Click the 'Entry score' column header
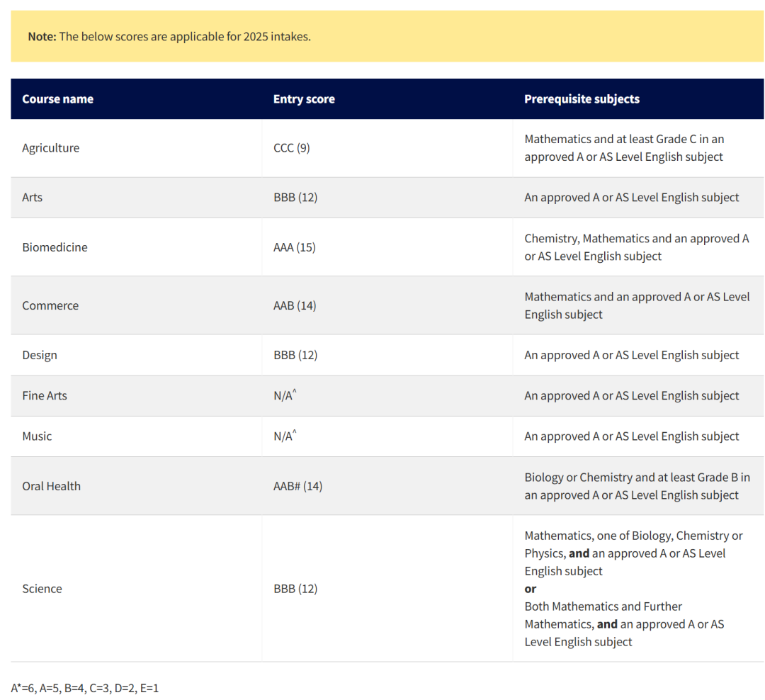Viewport: 765px width, 700px height. coord(304,99)
